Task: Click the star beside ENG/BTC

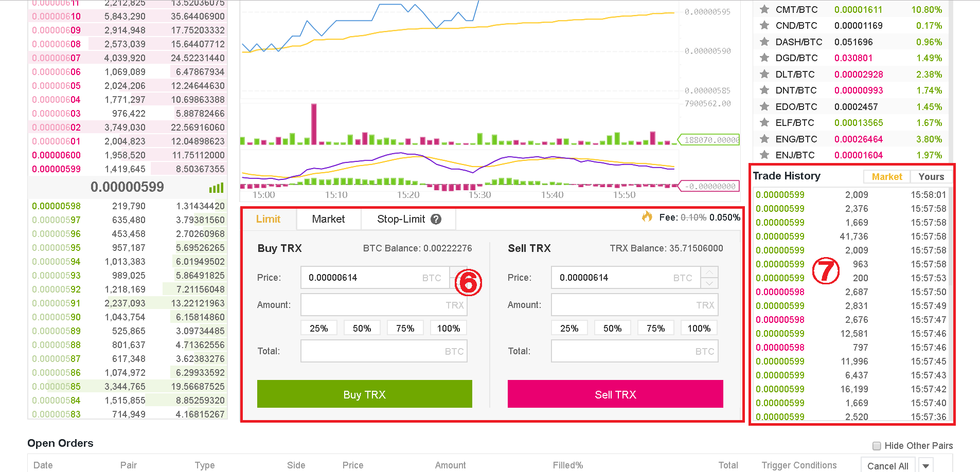Action: (764, 139)
